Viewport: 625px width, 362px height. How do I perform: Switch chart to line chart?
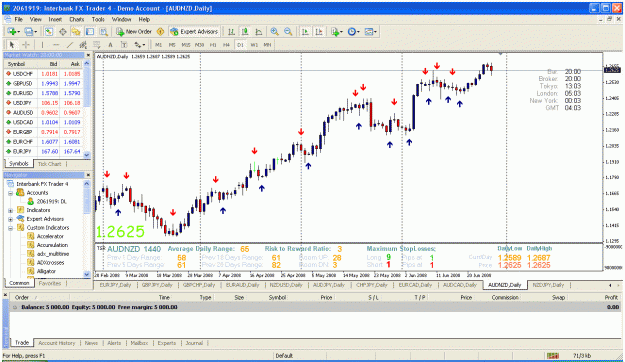259,31
